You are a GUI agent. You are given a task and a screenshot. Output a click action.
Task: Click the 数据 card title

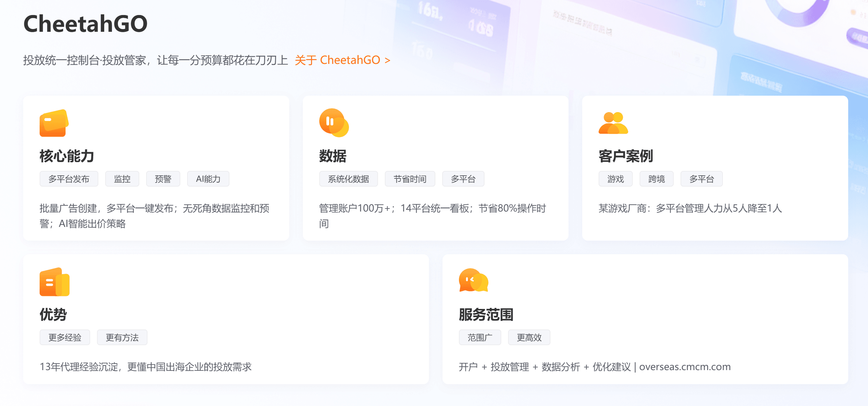tap(333, 156)
